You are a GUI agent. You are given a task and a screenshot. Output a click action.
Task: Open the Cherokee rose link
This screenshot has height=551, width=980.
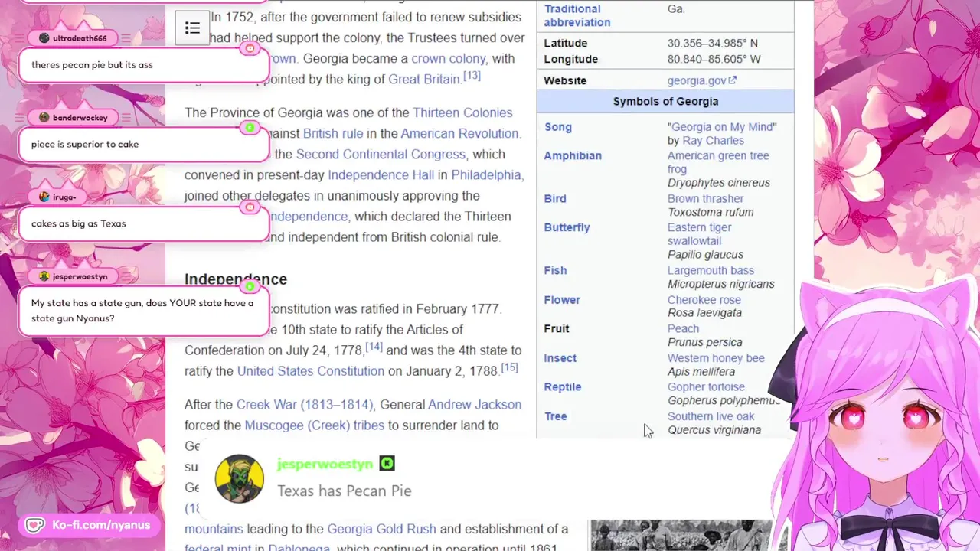[x=704, y=300]
